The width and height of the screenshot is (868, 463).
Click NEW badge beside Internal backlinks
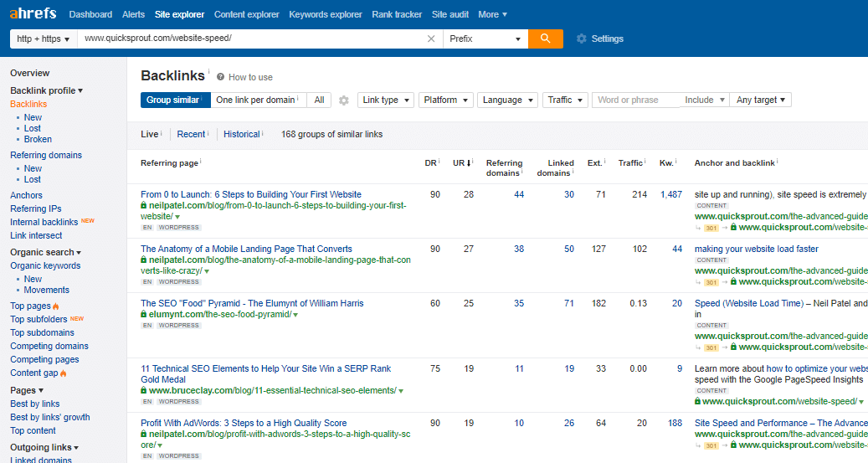(87, 220)
